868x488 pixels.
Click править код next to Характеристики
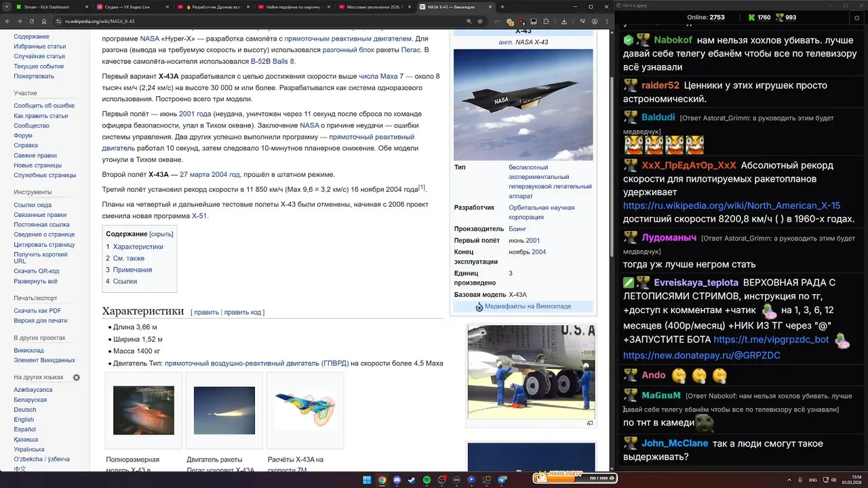[x=243, y=312]
